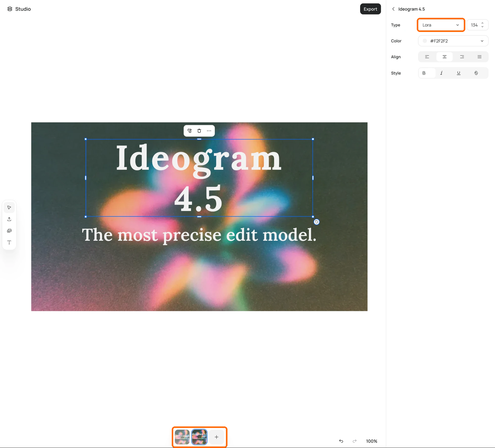495x448 pixels.
Task: Click the Ideogram 4.5 panel title
Action: (411, 9)
